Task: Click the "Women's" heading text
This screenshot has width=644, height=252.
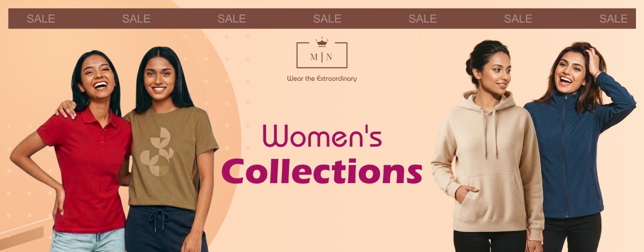Action: coord(322,136)
